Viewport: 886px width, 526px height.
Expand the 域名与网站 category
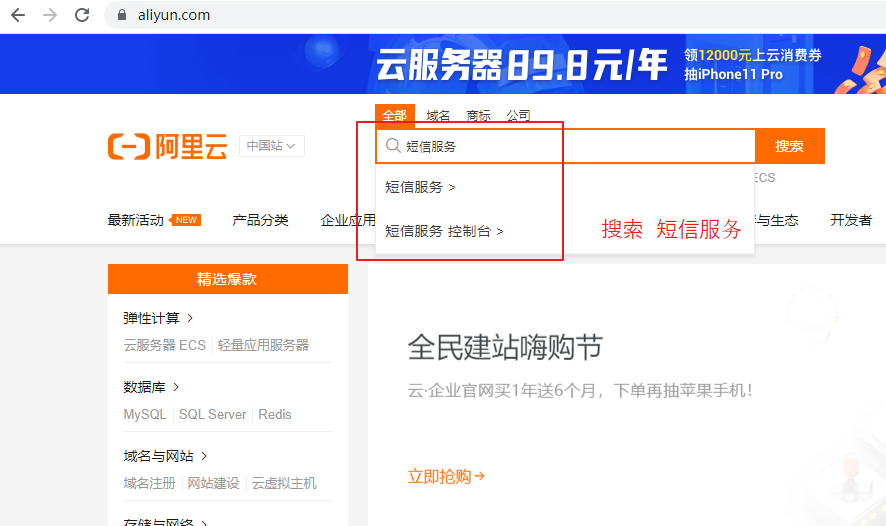165,456
